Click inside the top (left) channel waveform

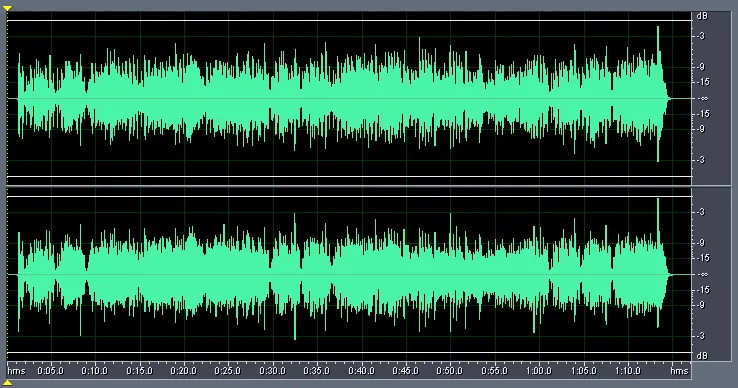click(349, 99)
